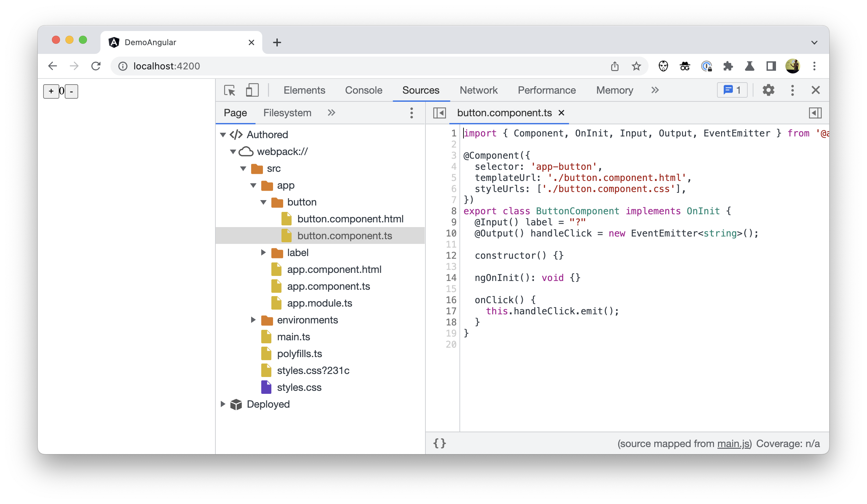
Task: Click the inspect element icon
Action: point(230,90)
